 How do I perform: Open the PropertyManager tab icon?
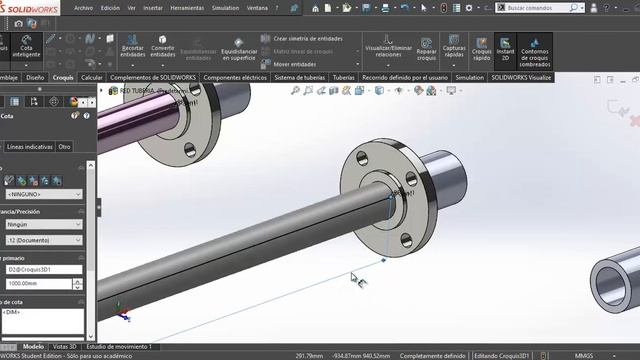(x=14, y=102)
